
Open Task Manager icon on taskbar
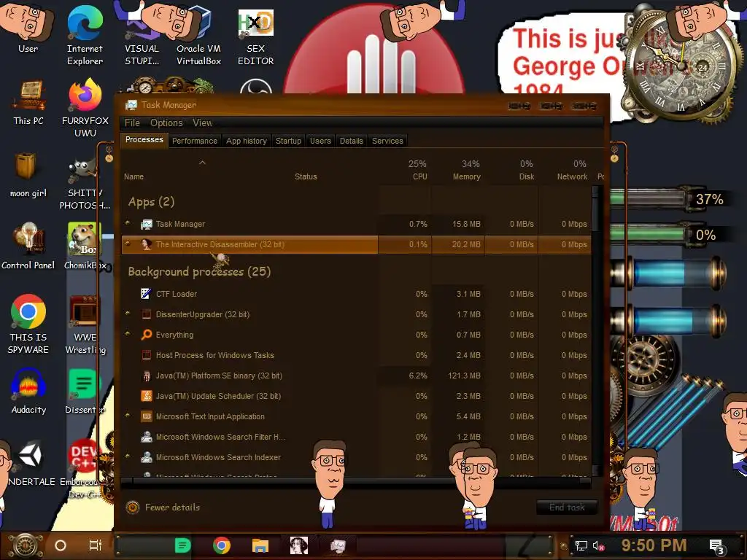(338, 545)
